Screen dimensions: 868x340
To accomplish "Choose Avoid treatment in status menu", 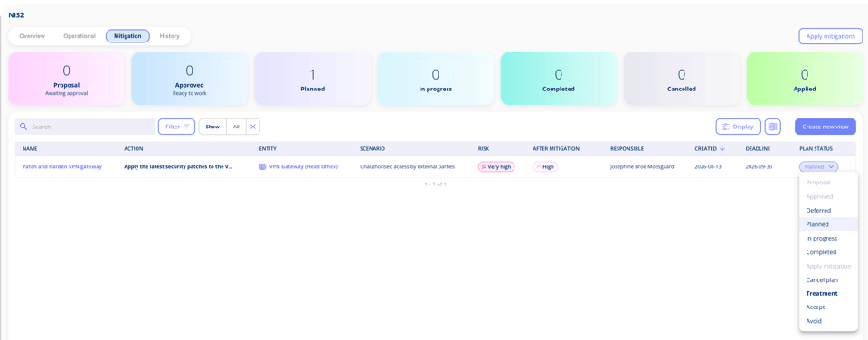I will [x=829, y=321].
